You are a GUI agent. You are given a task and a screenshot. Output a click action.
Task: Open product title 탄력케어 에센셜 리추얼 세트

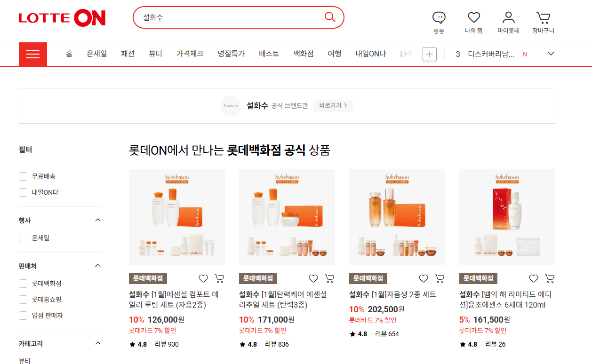click(283, 300)
